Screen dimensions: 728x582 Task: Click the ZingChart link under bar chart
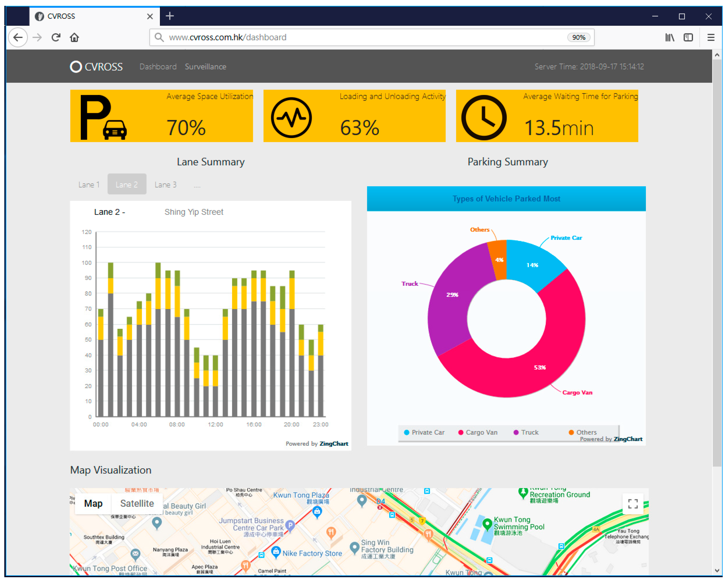tap(334, 443)
